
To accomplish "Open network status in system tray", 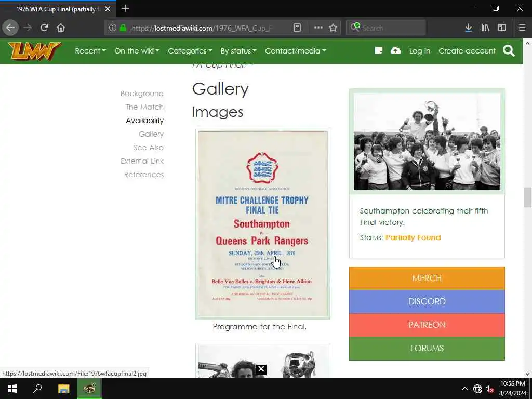I will (x=477, y=389).
